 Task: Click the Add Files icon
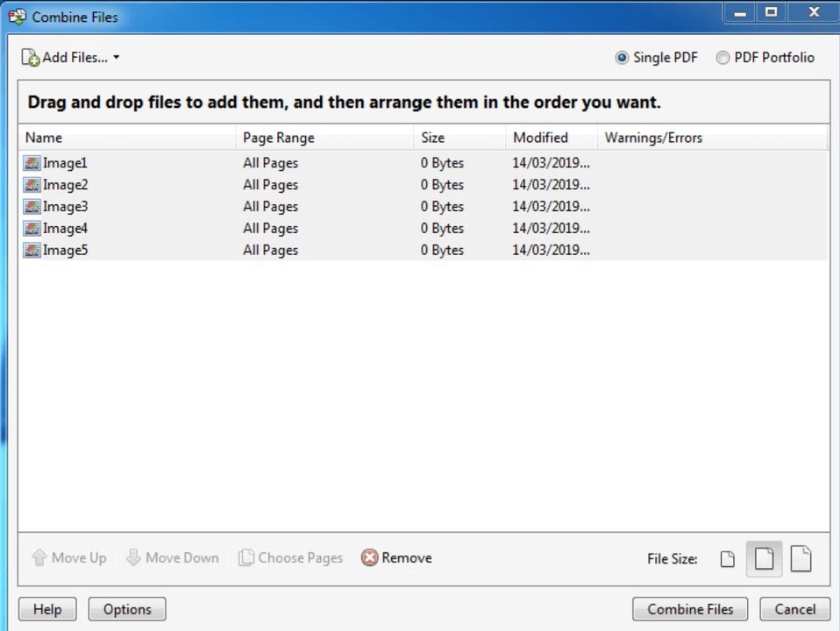coord(29,57)
